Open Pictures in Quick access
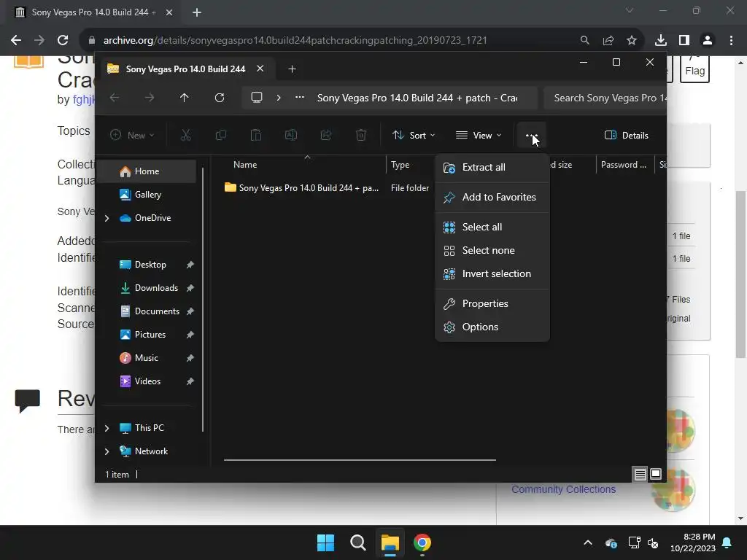Screen dimensions: 747x560 tap(150, 334)
